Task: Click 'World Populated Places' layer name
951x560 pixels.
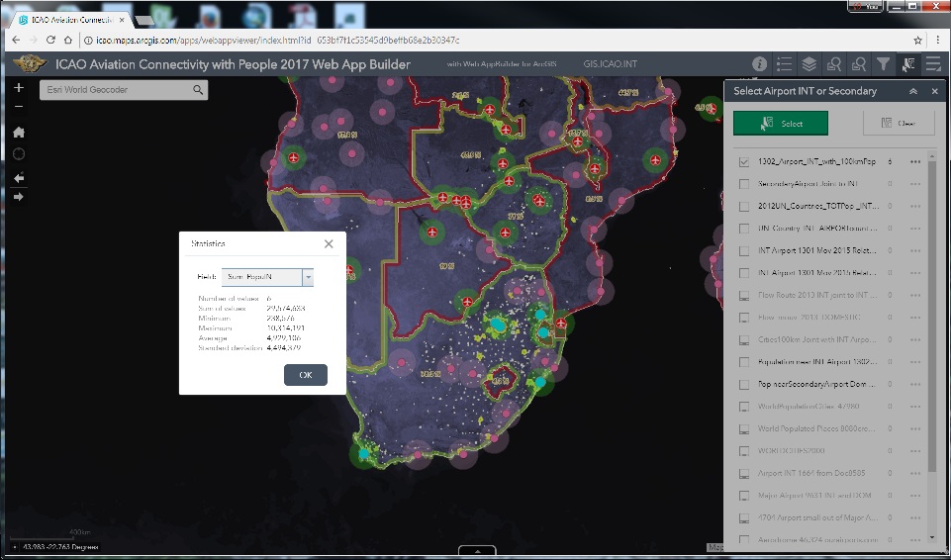Action: coord(817,429)
